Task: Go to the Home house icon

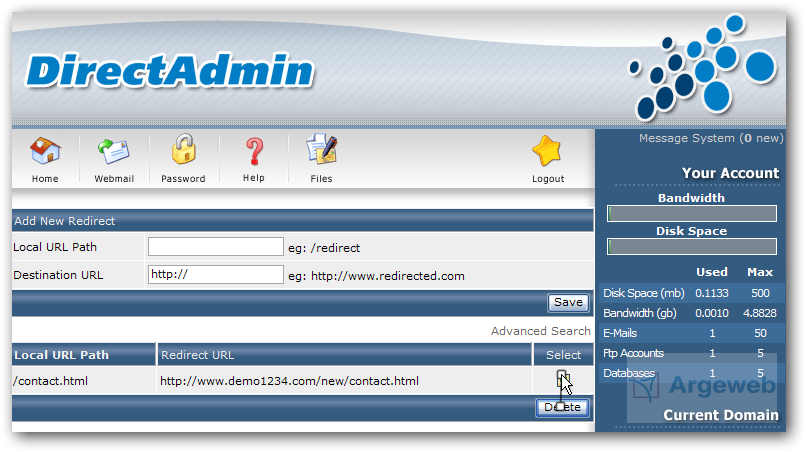Action: click(45, 151)
